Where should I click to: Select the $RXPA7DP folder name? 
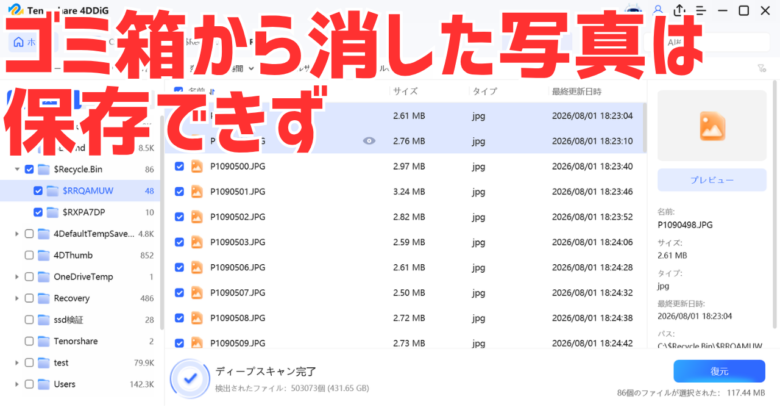pos(84,212)
